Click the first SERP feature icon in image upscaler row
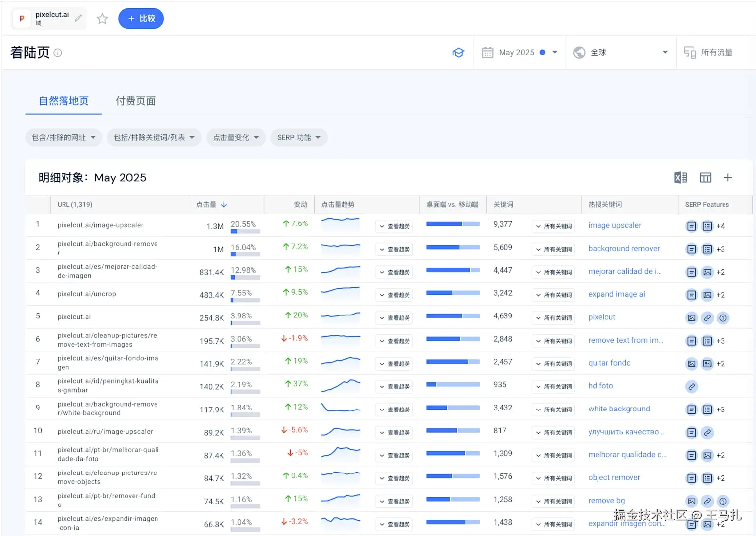756x536 pixels. point(692,226)
